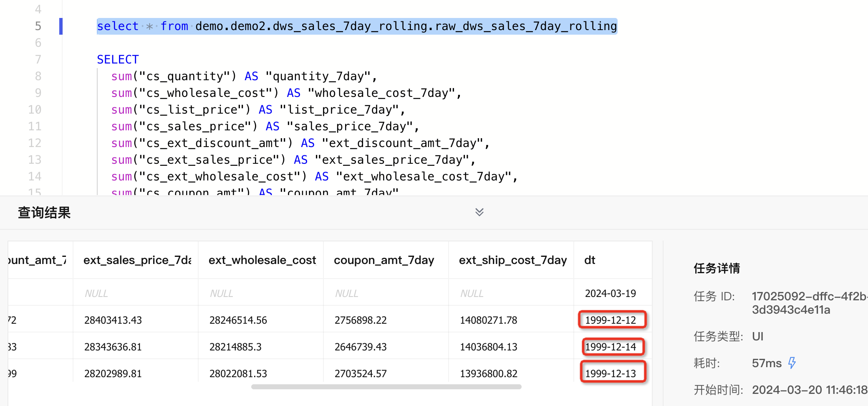Click the ext_ship_cost_7day column header

[x=512, y=260]
